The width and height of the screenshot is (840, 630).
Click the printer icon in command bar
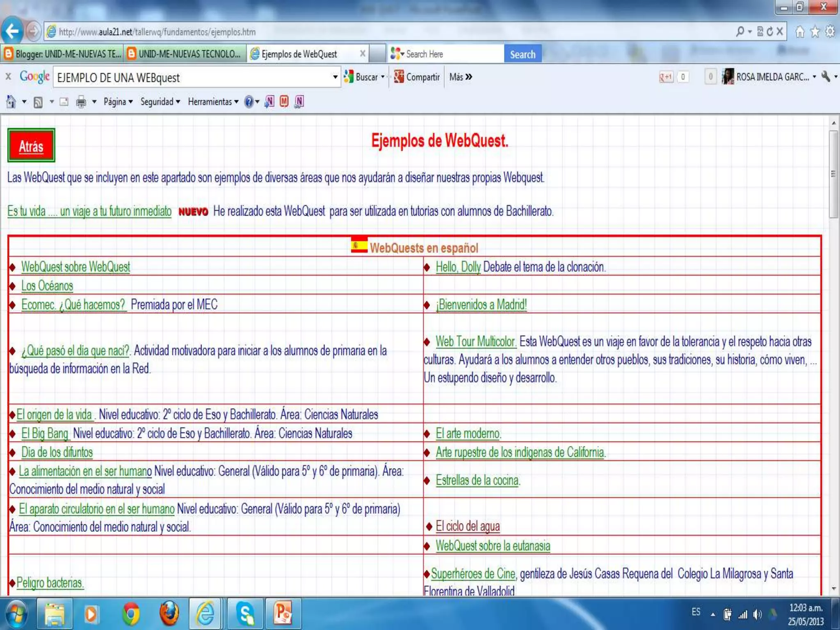tap(81, 102)
